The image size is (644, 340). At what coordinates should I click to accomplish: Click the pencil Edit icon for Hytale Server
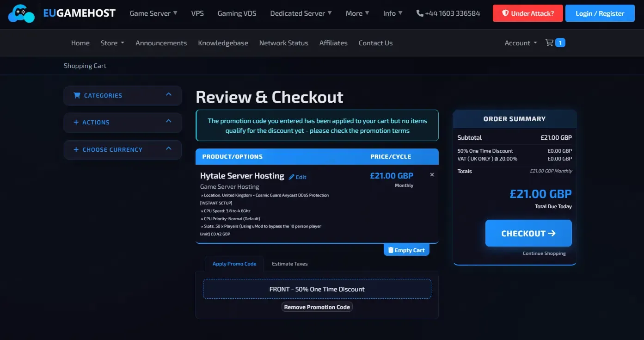[x=291, y=177]
